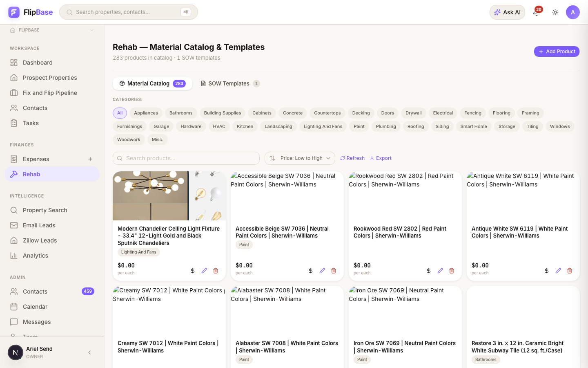Select the Material Catalog tab
588x368 pixels.
tap(152, 83)
